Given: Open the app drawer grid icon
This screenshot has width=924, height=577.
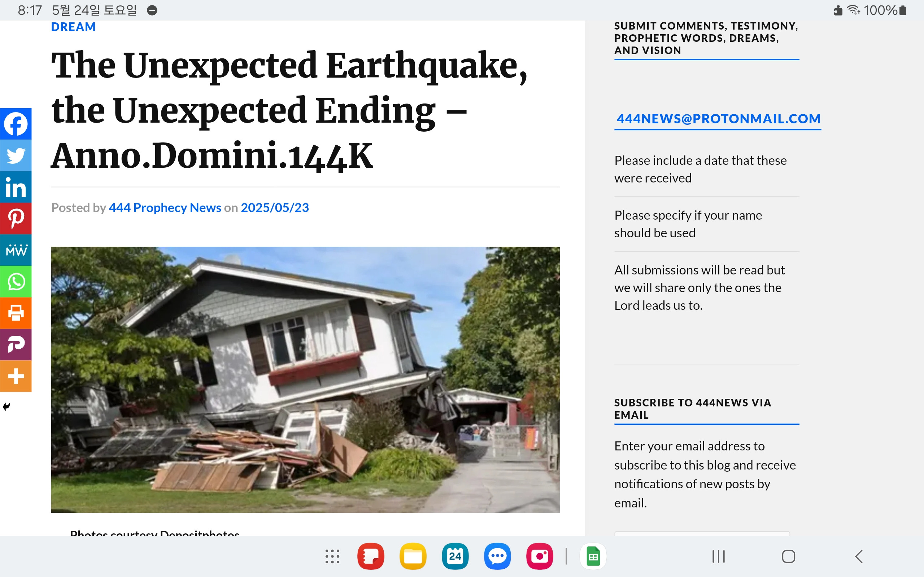Looking at the screenshot, I should click(332, 556).
